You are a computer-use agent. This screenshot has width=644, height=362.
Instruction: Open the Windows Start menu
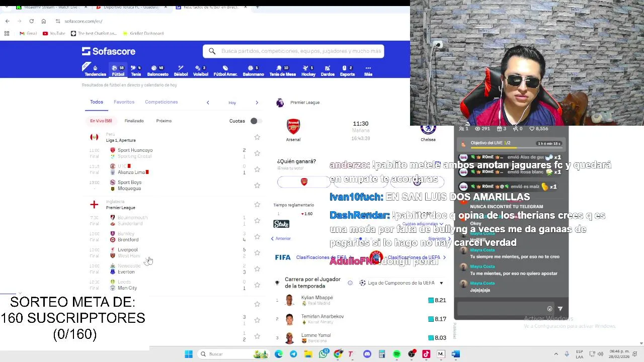pos(189,354)
